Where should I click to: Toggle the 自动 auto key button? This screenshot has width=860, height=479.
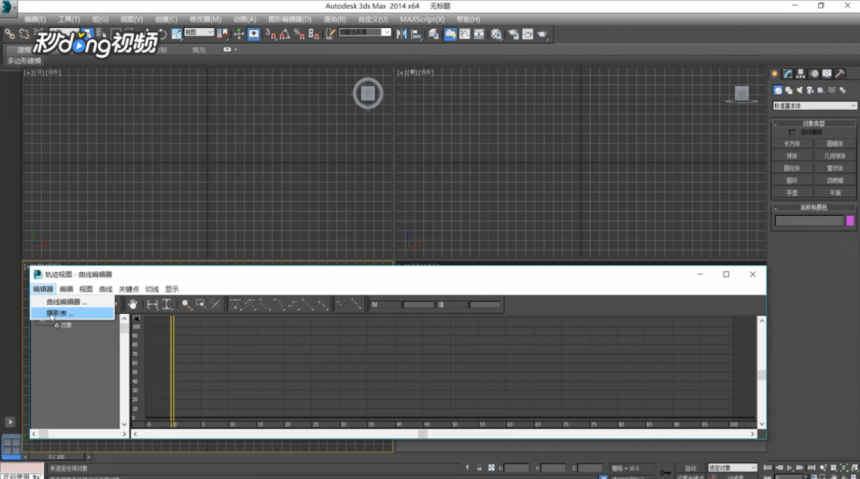click(690, 468)
